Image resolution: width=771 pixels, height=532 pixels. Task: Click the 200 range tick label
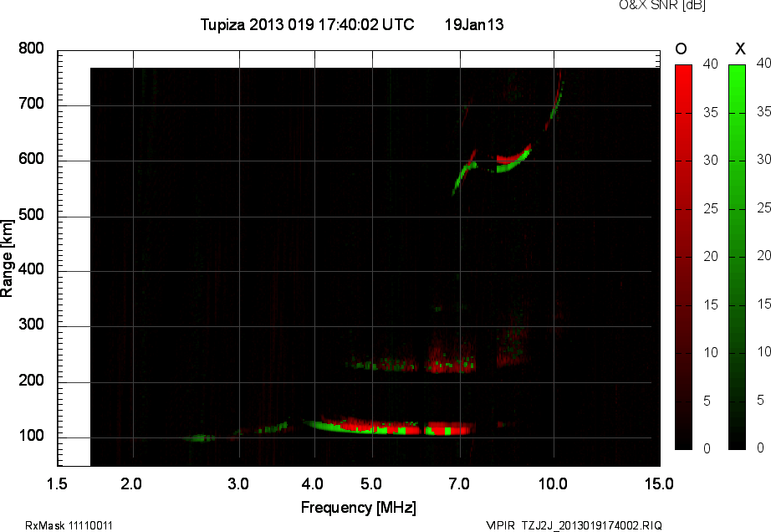(31, 380)
